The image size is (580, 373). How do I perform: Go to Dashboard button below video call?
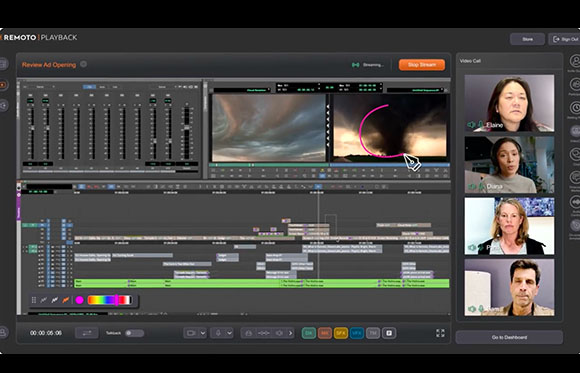[509, 337]
